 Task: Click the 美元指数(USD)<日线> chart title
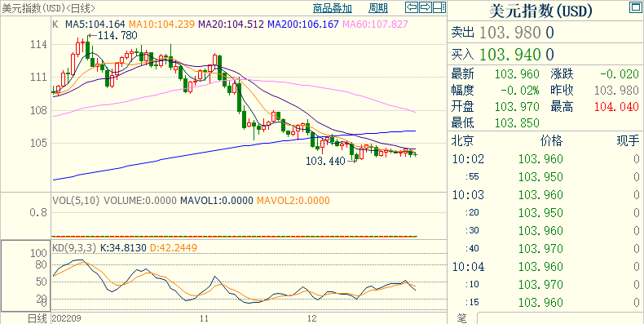[x=49, y=8]
